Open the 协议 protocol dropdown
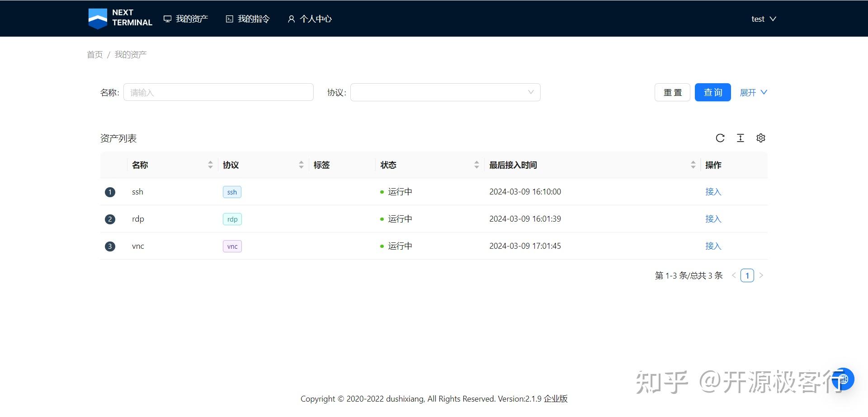 coord(445,92)
